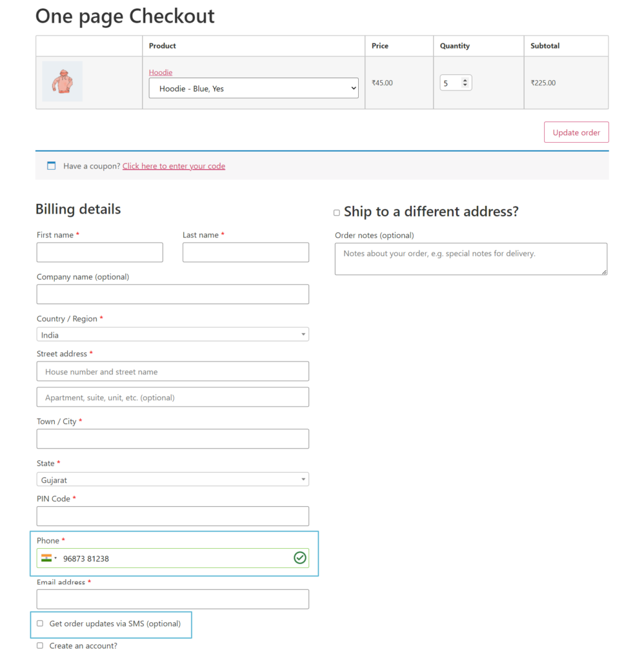Image resolution: width=644 pixels, height=661 pixels.
Task: Click the green phone validation checkmark
Action: (299, 558)
